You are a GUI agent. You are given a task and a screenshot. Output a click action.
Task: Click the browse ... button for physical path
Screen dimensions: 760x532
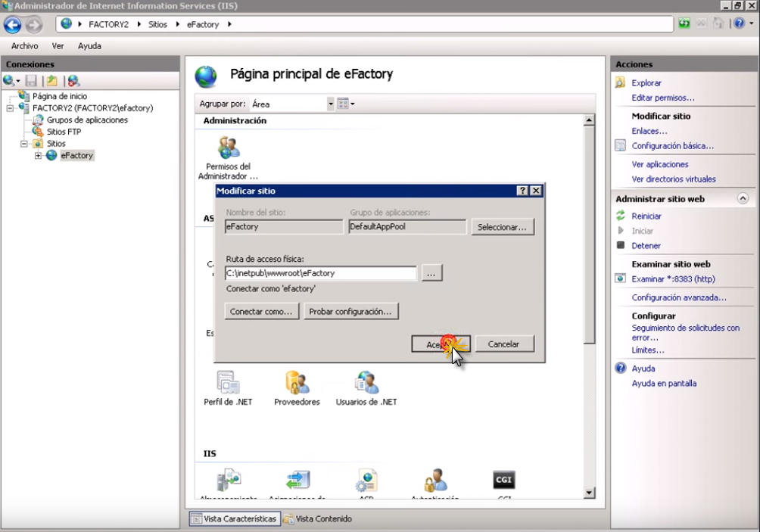pos(431,273)
